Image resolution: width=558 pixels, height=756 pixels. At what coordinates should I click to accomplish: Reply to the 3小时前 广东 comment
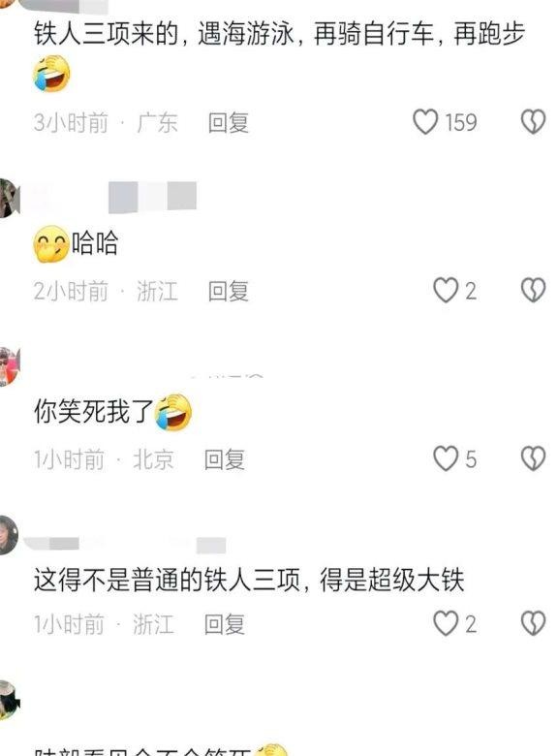coord(229,122)
